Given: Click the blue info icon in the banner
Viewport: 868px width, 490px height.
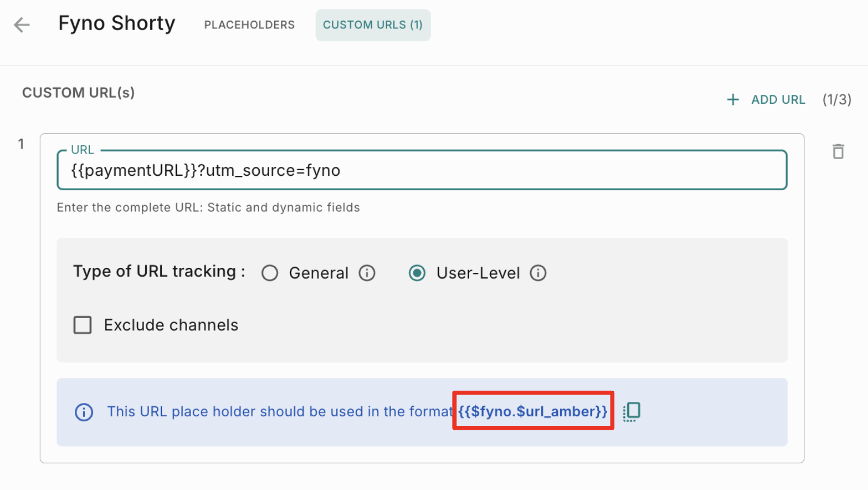Looking at the screenshot, I should (84, 412).
